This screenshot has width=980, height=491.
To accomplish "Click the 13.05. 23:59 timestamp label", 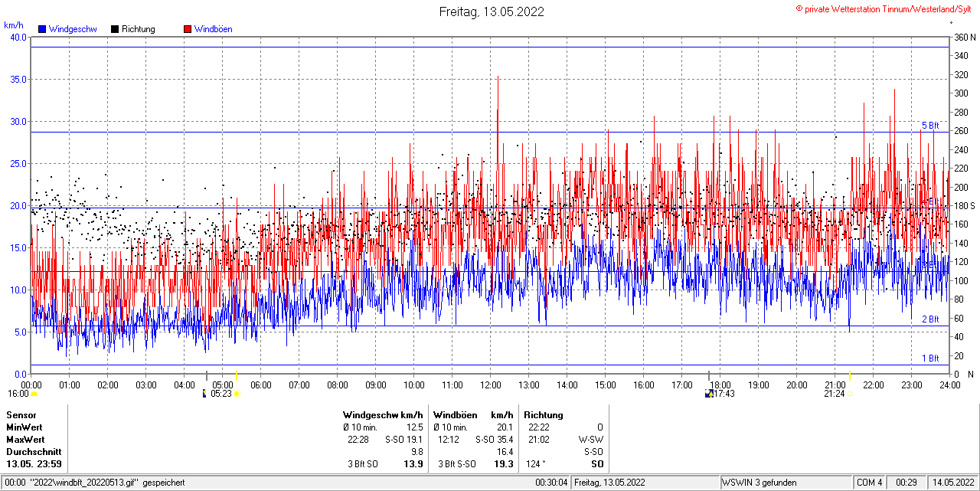I will [x=34, y=464].
